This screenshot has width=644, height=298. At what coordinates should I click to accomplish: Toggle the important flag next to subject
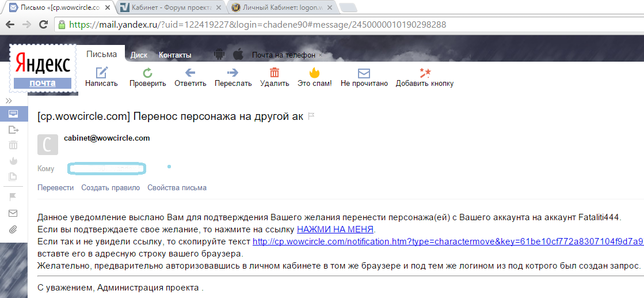point(311,116)
